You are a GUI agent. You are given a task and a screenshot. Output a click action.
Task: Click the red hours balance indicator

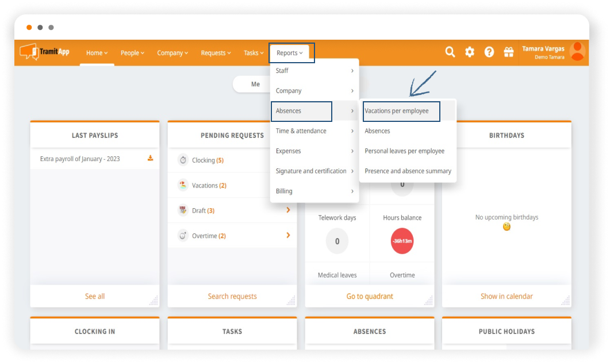[402, 241]
